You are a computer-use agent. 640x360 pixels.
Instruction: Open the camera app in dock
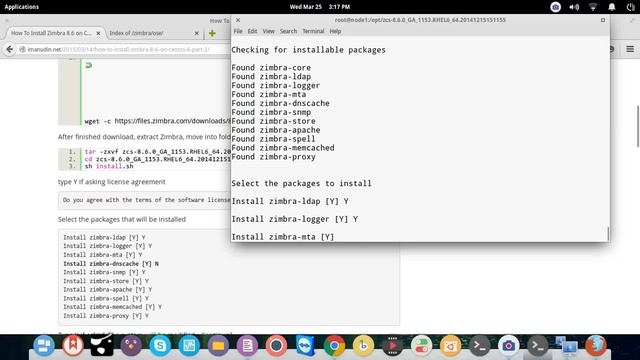(509, 346)
